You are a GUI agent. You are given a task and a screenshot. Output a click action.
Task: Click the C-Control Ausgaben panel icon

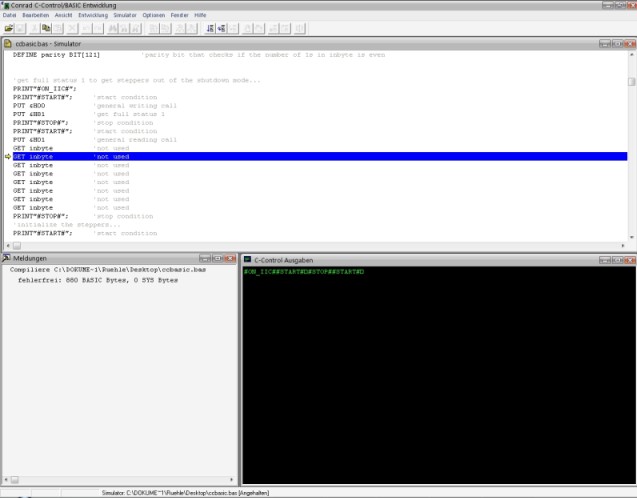247,260
